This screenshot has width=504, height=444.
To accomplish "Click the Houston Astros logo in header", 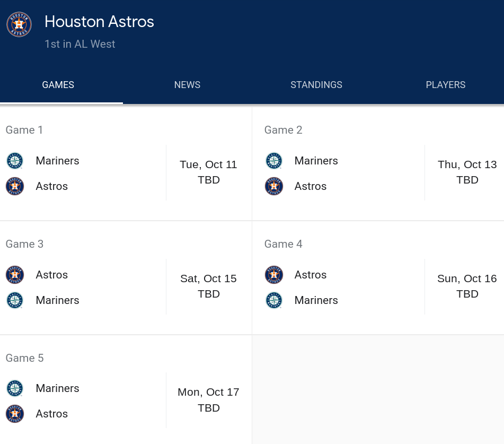I will [19, 24].
